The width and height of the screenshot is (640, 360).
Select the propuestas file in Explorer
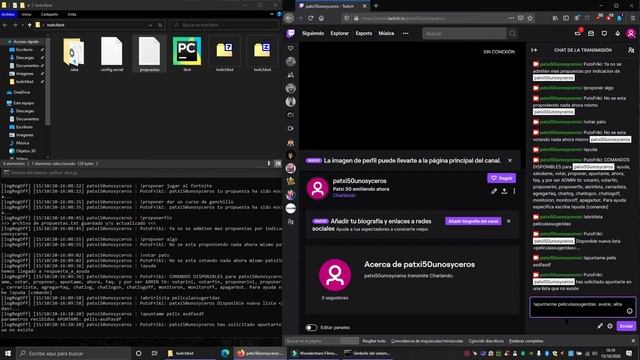(x=149, y=54)
